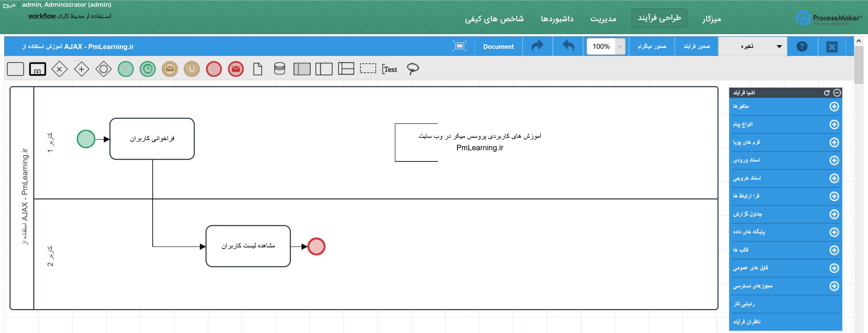Collapse the process objects panel
The height and width of the screenshot is (333, 868).
tap(837, 93)
